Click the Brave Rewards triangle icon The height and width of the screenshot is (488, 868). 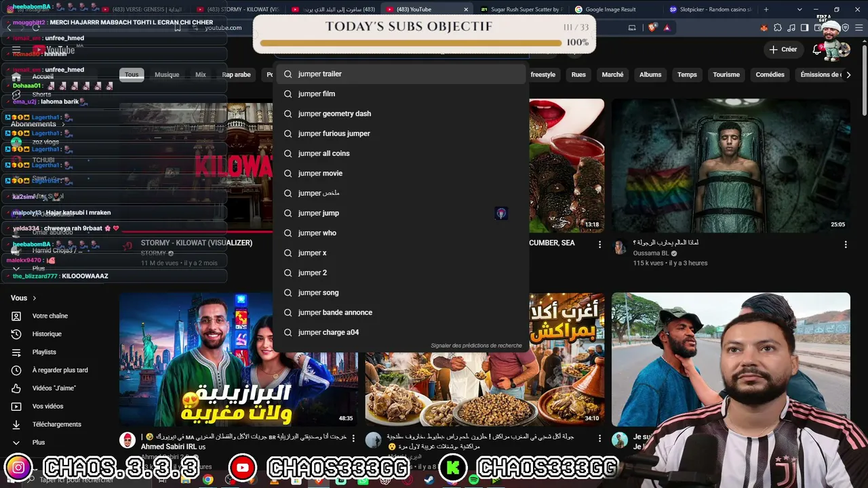[667, 28]
